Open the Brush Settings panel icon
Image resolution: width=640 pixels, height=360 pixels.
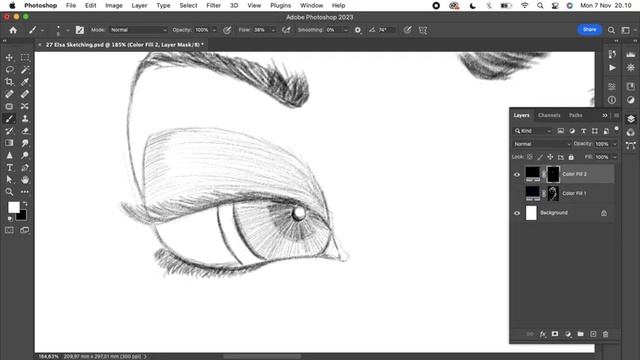pyautogui.click(x=80, y=30)
